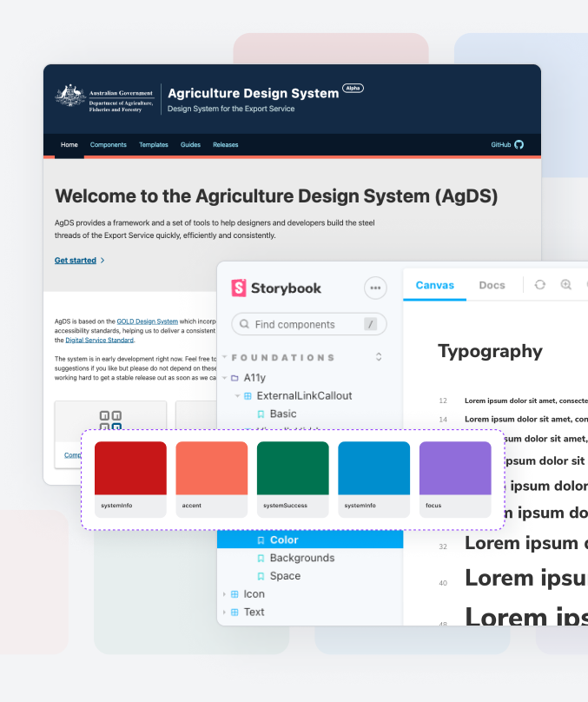Image resolution: width=588 pixels, height=702 pixels.
Task: Collapse the ExternalLinkCallout component
Action: pyautogui.click(x=238, y=396)
